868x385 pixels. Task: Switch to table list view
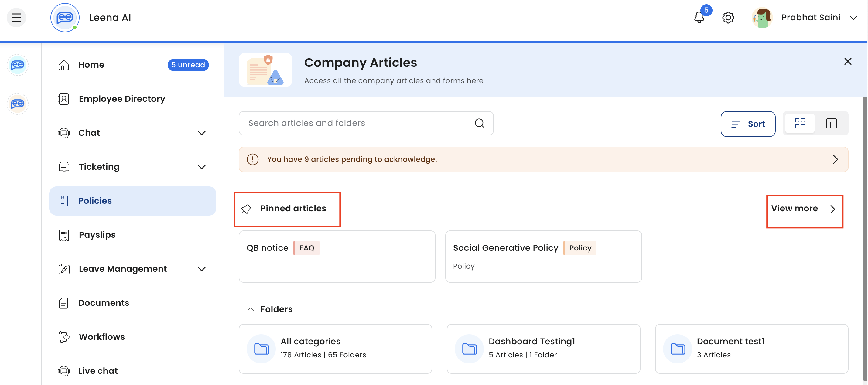pyautogui.click(x=831, y=123)
